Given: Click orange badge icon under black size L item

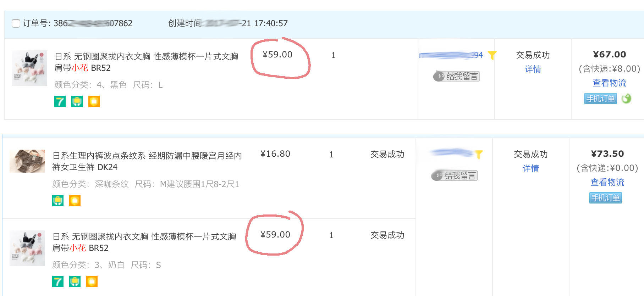Looking at the screenshot, I should [94, 102].
